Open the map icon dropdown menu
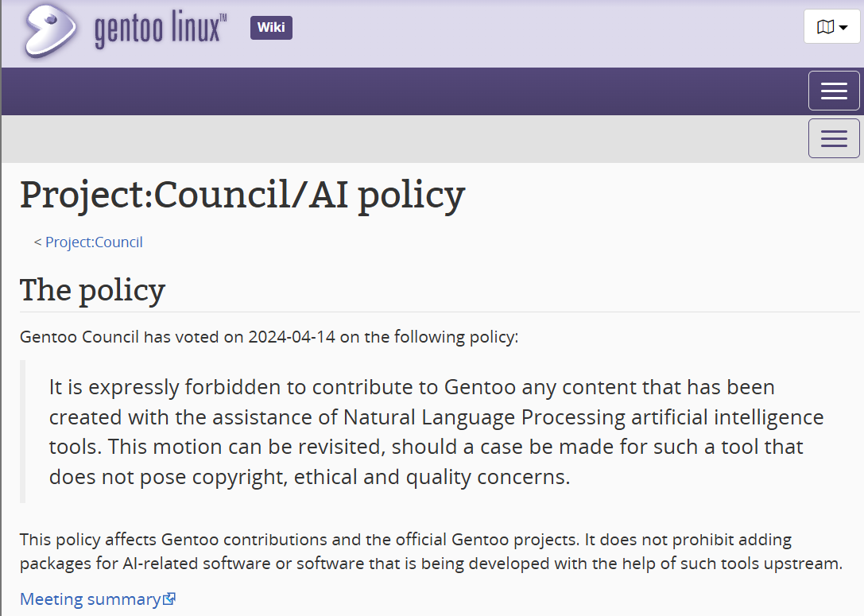The image size is (864, 616). [x=832, y=26]
